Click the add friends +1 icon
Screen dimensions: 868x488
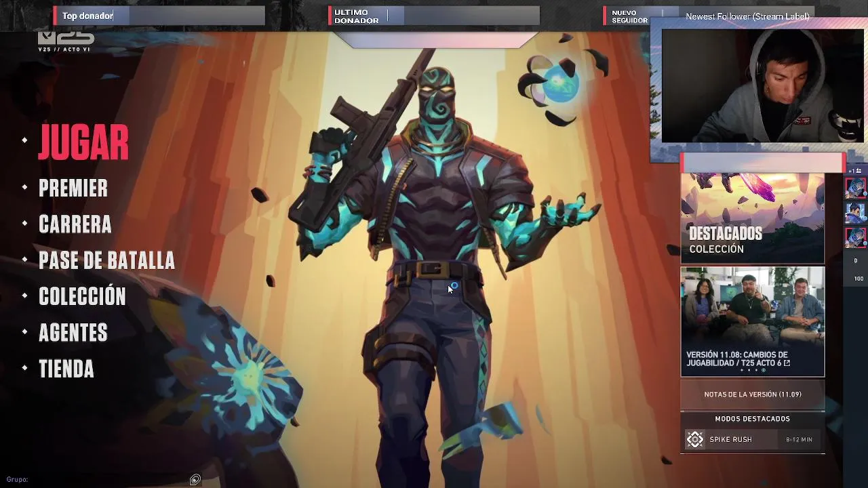855,171
